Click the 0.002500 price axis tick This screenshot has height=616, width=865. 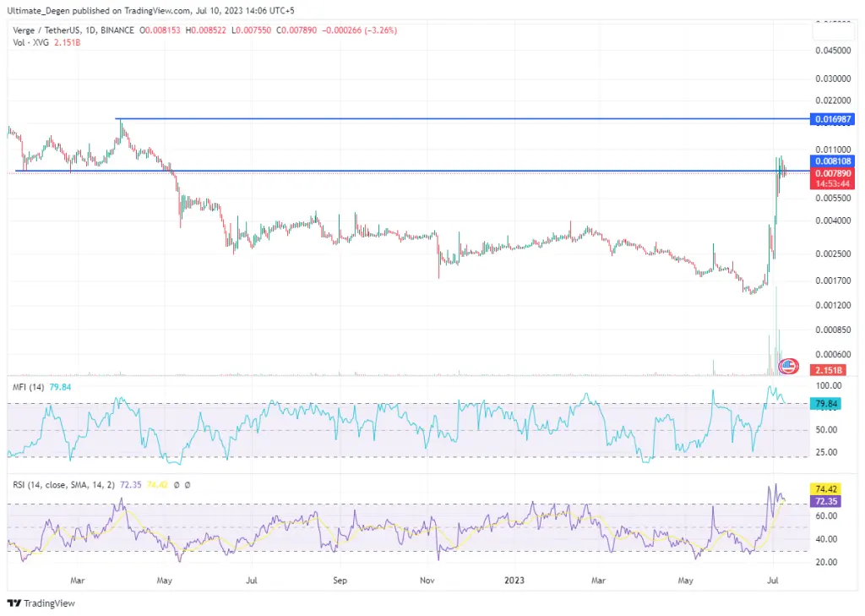[833, 253]
